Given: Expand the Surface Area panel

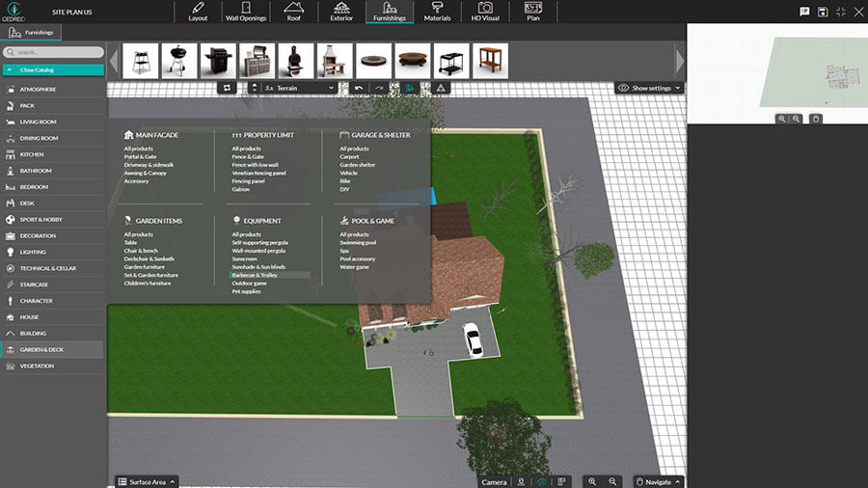Looking at the screenshot, I should tap(147, 481).
